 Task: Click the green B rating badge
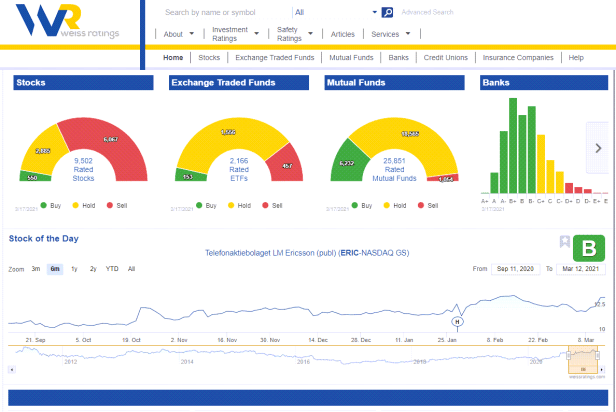coord(590,247)
